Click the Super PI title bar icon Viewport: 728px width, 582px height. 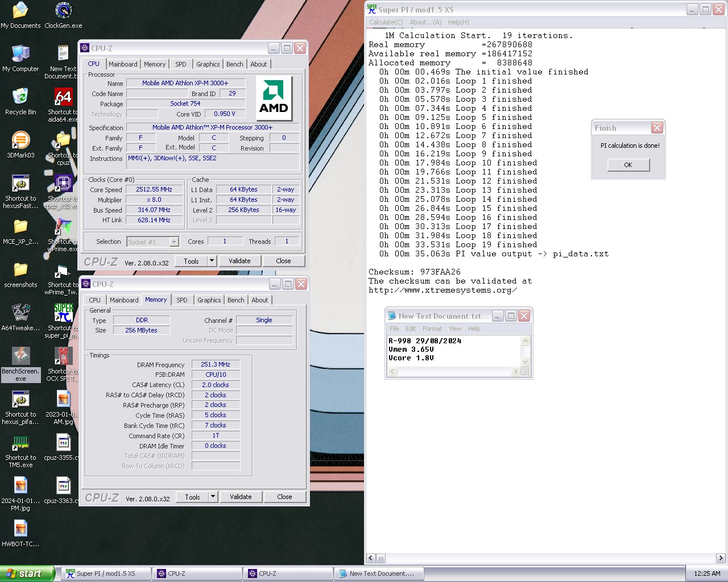372,9
